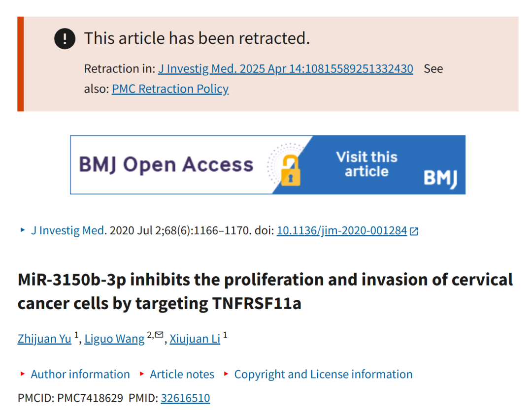The height and width of the screenshot is (413, 532).
Task: Click the BMJ Open Access padlock icon
Action: pos(291,170)
